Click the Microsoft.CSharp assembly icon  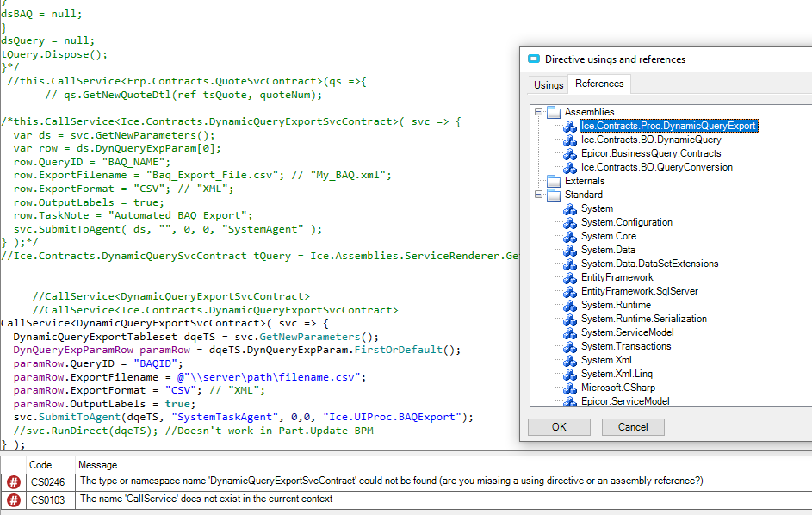570,388
